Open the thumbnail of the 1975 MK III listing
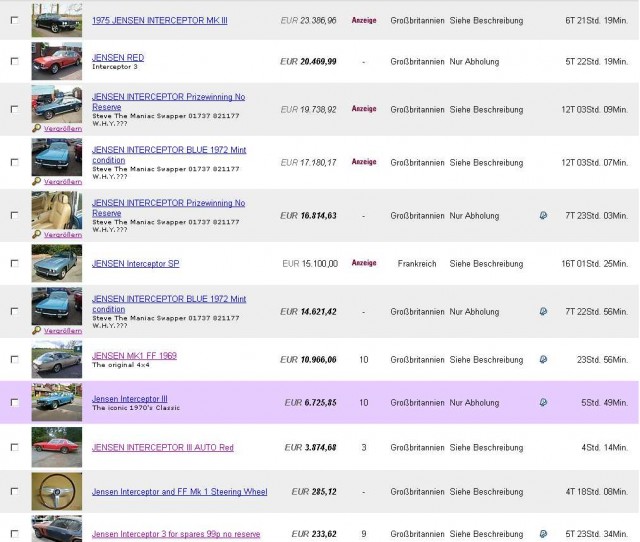This screenshot has width=640, height=542. [57, 20]
